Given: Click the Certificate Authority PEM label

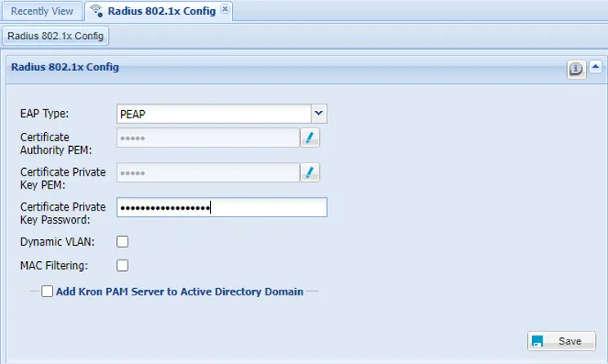Looking at the screenshot, I should [x=56, y=144].
